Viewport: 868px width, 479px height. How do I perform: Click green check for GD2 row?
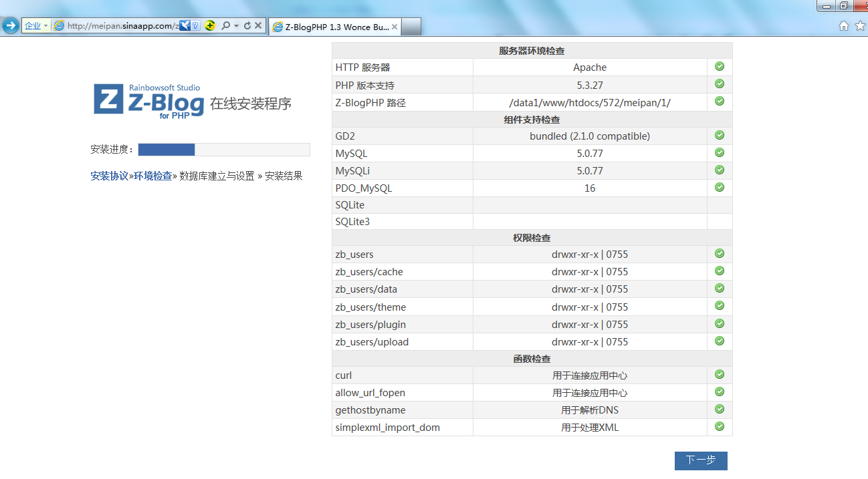[720, 136]
